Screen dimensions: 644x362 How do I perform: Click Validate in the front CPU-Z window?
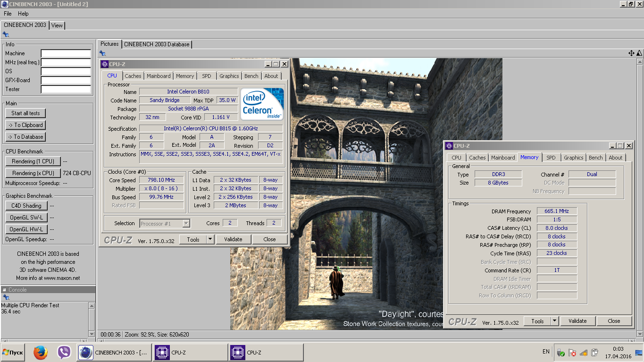233,240
